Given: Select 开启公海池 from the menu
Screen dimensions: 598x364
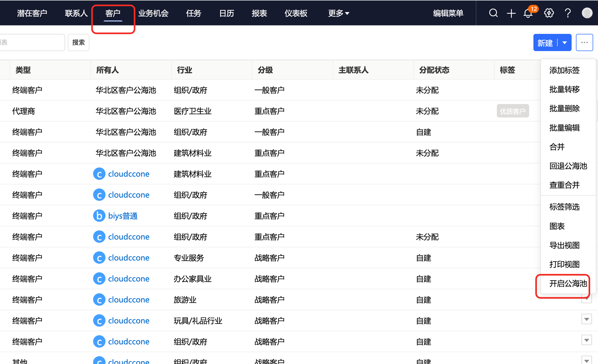Looking at the screenshot, I should (568, 283).
